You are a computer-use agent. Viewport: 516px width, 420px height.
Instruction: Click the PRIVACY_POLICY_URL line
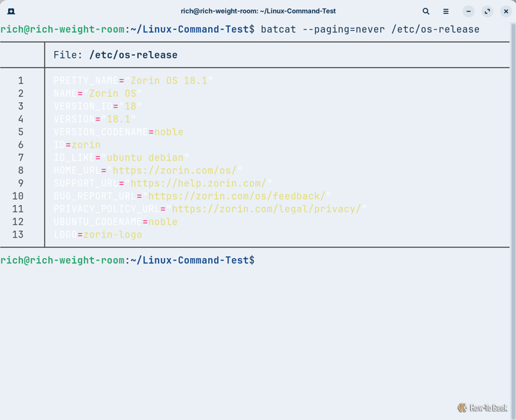pyautogui.click(x=210, y=209)
